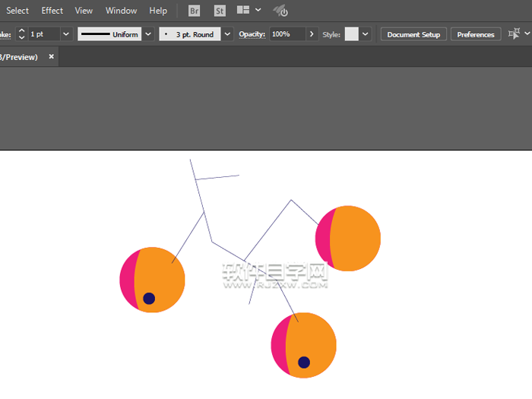Click the Adobe Stock (St) icon
Image resolution: width=532 pixels, height=399 pixels.
tap(220, 11)
